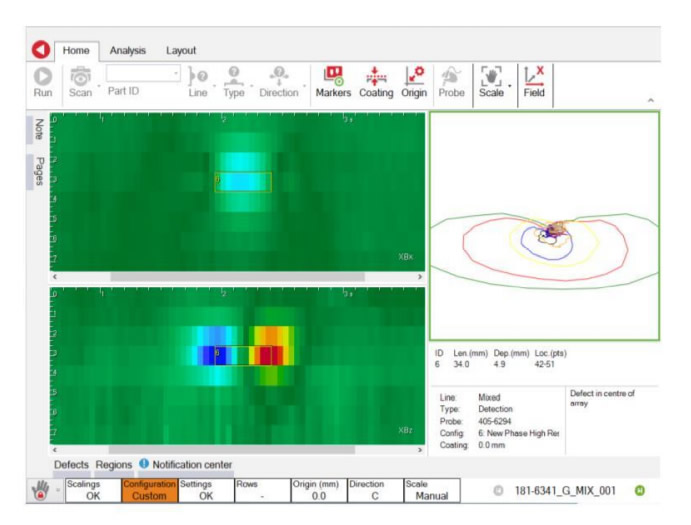This screenshot has height=525, width=691.
Task: Open dropdown beside the hand lock icon
Action: coord(58,490)
